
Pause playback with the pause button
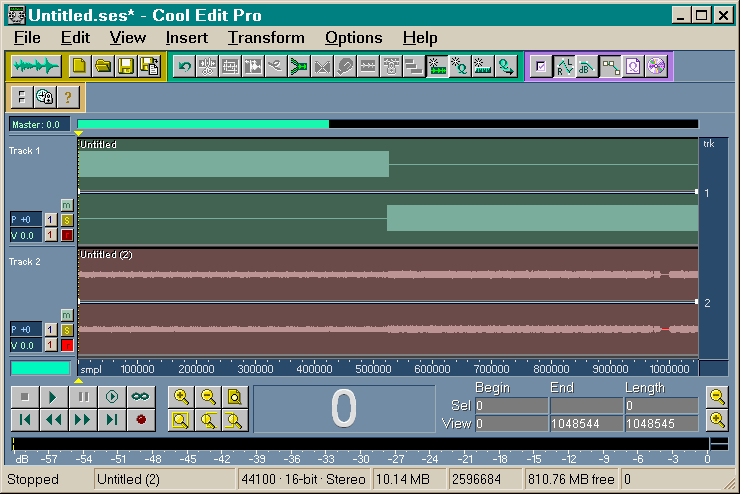83,397
